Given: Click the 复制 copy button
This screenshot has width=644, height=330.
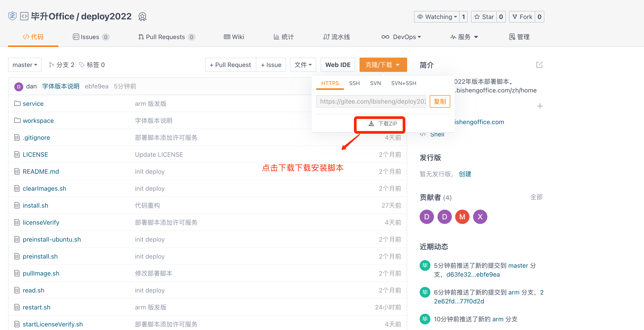Looking at the screenshot, I should [x=440, y=101].
